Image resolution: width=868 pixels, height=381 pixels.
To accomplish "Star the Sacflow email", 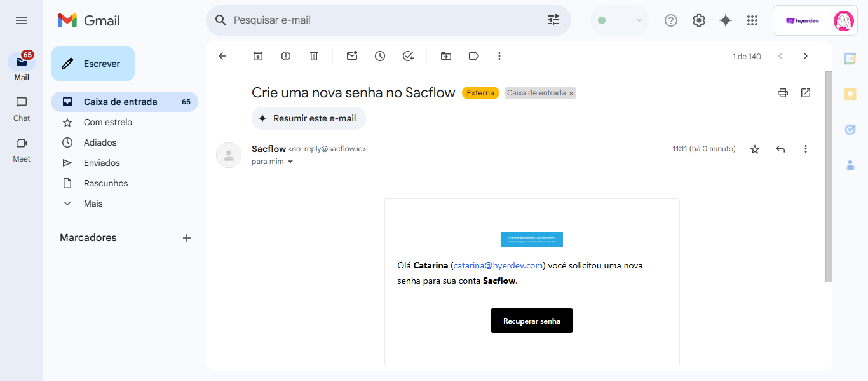I will (755, 149).
